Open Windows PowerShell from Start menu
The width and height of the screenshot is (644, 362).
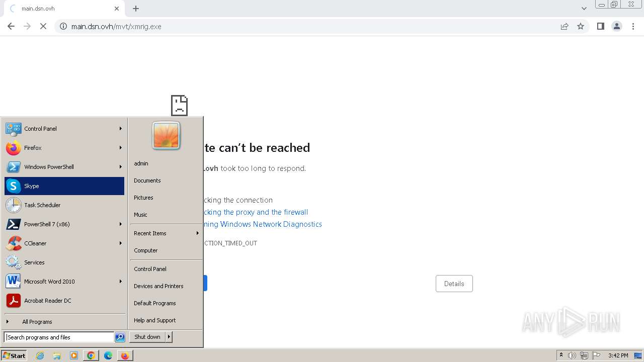[x=64, y=167]
